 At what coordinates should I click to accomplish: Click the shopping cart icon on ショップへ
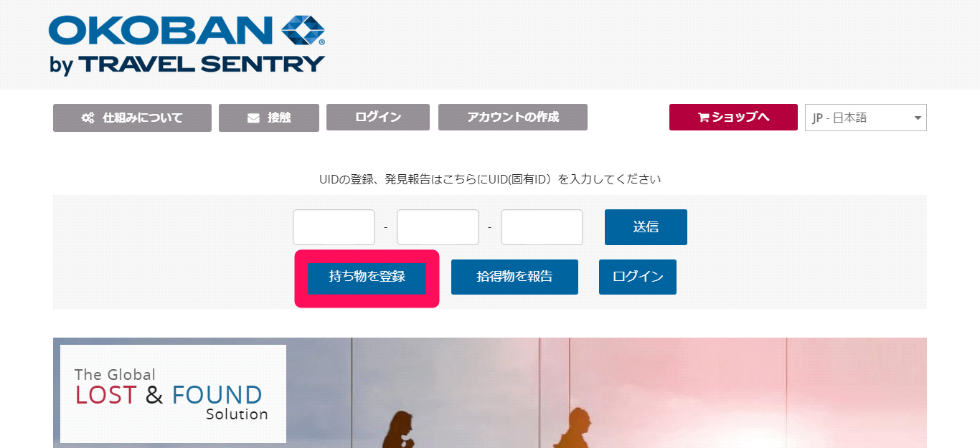click(x=703, y=118)
